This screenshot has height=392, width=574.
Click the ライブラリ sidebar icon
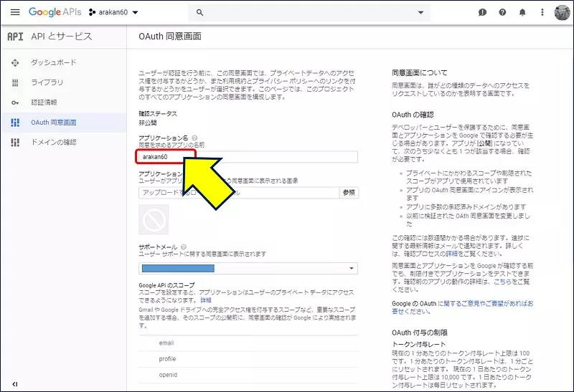[15, 82]
